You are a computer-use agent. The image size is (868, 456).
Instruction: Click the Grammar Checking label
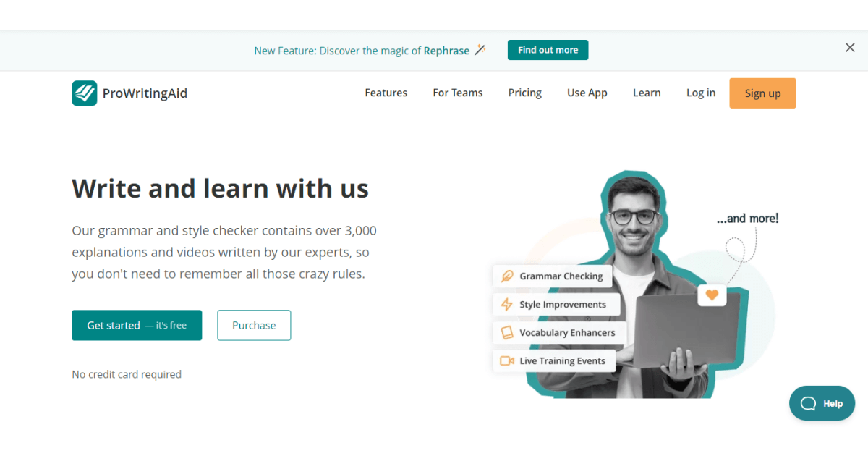pyautogui.click(x=561, y=276)
